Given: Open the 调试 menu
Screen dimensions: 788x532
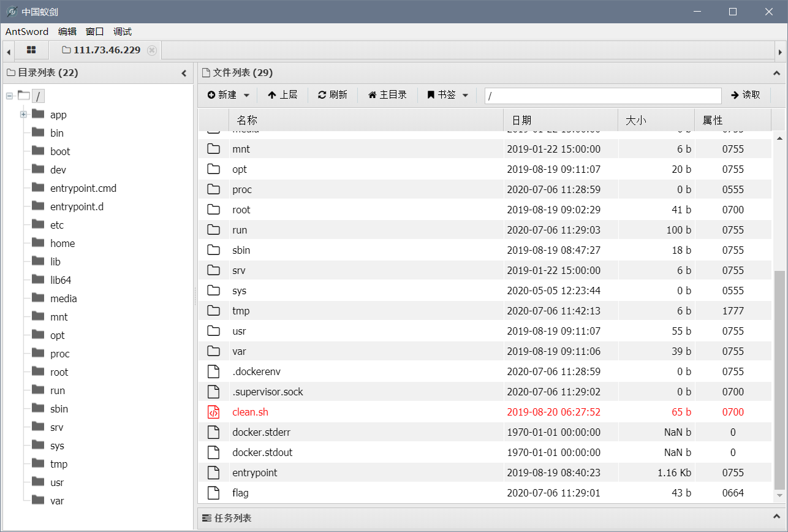Looking at the screenshot, I should tap(123, 32).
